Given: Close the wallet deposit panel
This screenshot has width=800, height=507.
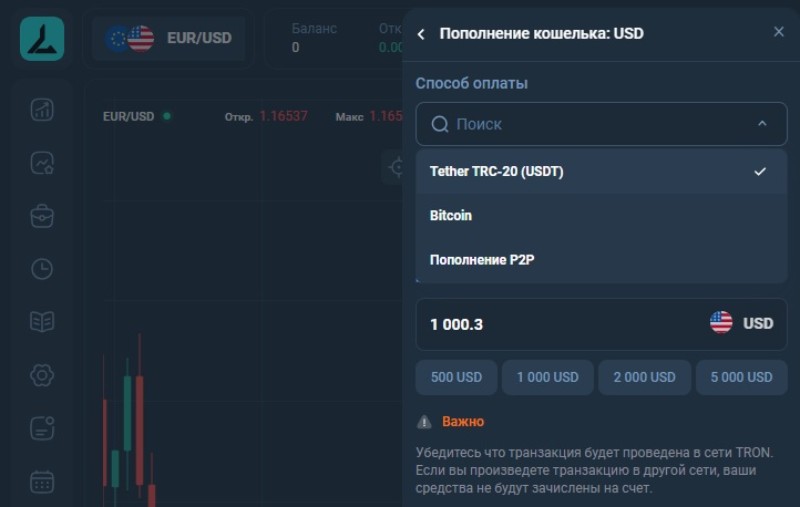Looking at the screenshot, I should pos(779,32).
